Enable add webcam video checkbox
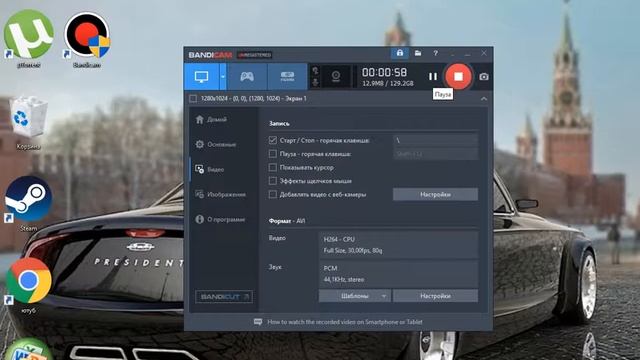This screenshot has height=360, width=640. [x=273, y=194]
